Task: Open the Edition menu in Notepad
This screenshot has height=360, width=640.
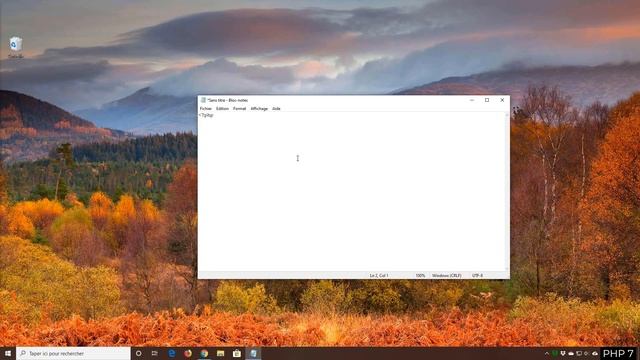Action: (x=222, y=109)
